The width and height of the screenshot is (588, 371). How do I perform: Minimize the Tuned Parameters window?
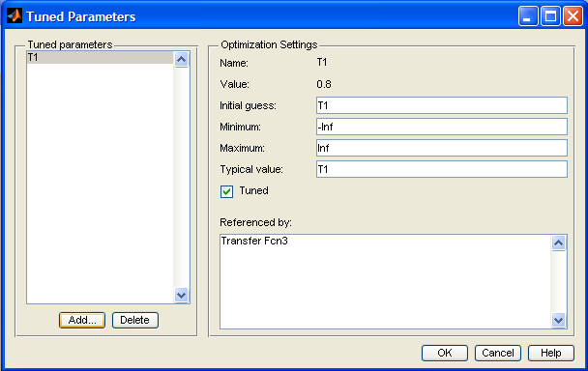click(x=528, y=16)
